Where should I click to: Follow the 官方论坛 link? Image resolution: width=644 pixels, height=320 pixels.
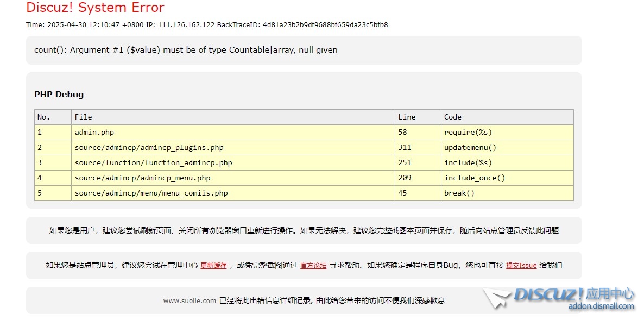pos(313,265)
